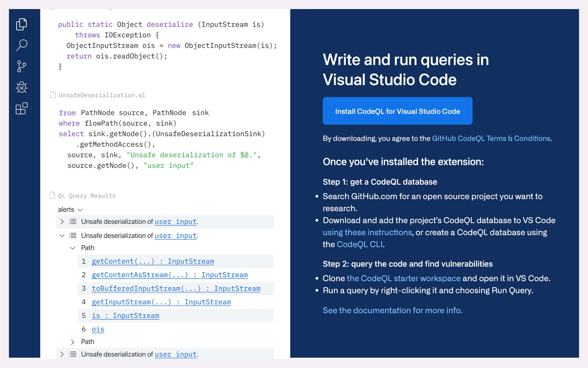Open the Explorer files icon in sidebar

[x=22, y=24]
